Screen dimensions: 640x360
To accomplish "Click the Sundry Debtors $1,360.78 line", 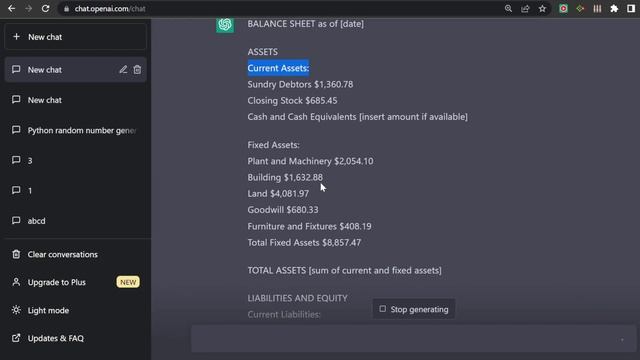I will 300,84.
